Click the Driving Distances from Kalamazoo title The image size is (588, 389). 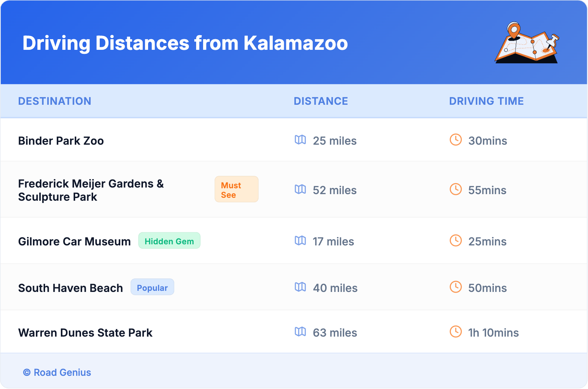[x=185, y=43]
